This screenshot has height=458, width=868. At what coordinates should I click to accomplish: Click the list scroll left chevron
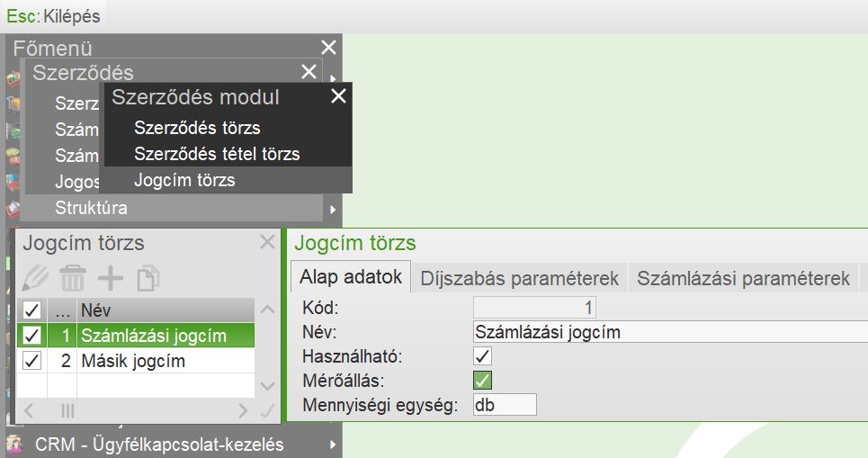29,411
